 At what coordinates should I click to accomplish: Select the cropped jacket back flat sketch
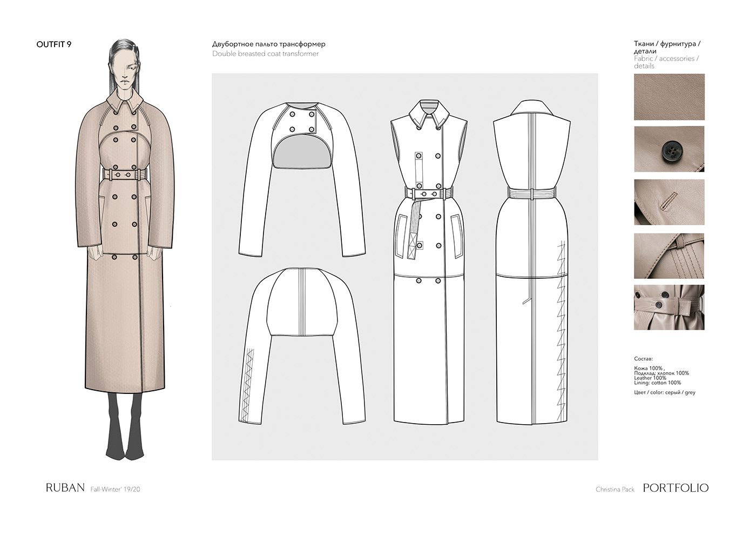pos(302,345)
